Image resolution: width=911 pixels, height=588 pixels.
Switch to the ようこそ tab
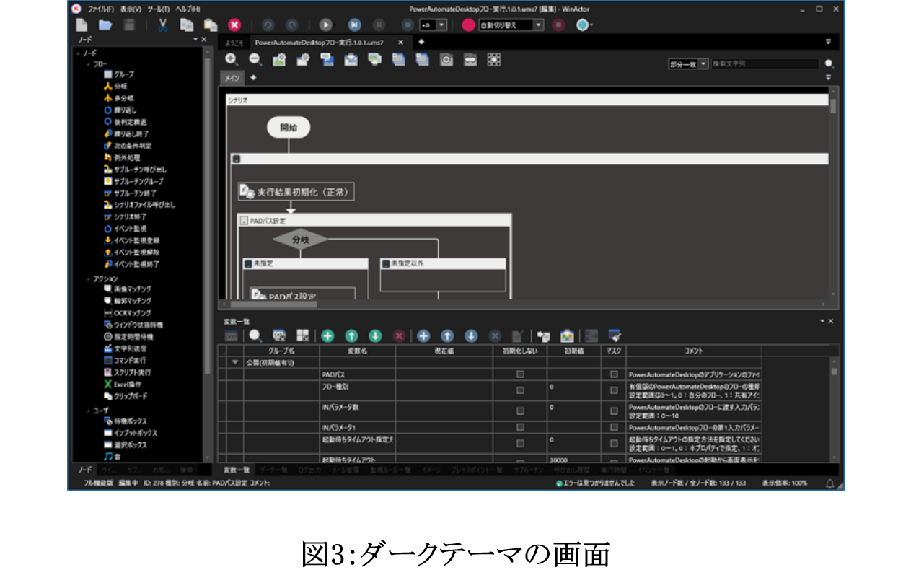tap(234, 42)
